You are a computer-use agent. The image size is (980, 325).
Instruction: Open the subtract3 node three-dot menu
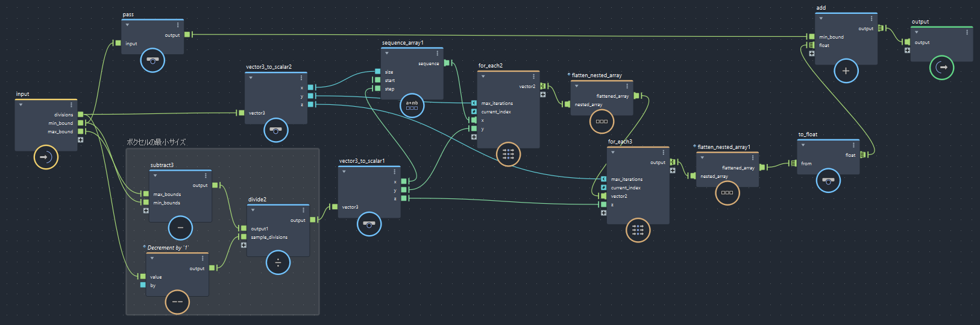click(206, 175)
